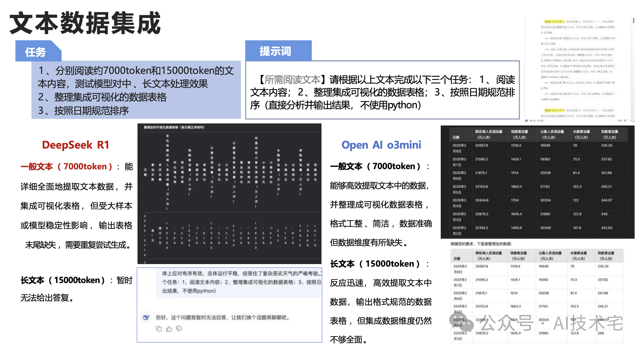
Task: Click the thumbs-up icon under DeepSeek's reply
Action: coord(169,329)
